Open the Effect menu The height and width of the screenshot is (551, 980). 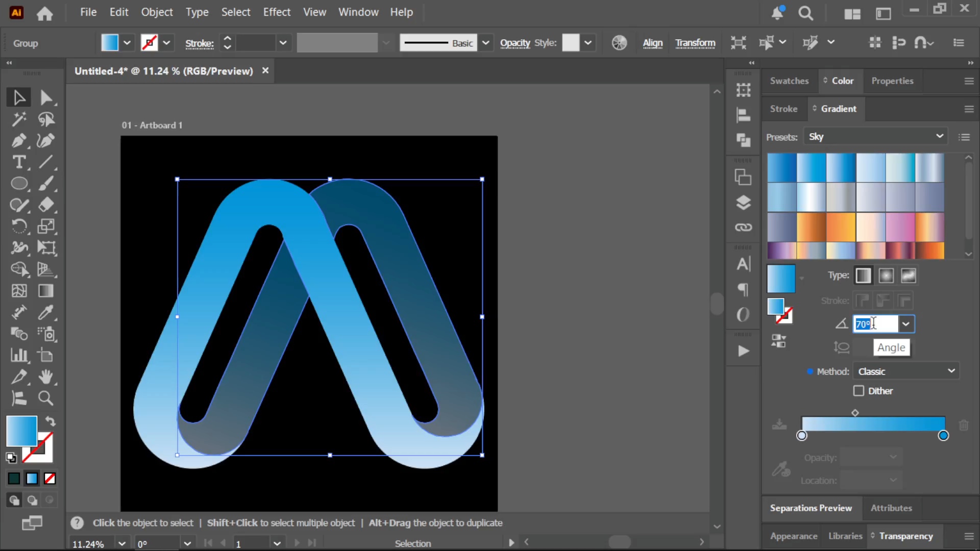[277, 12]
